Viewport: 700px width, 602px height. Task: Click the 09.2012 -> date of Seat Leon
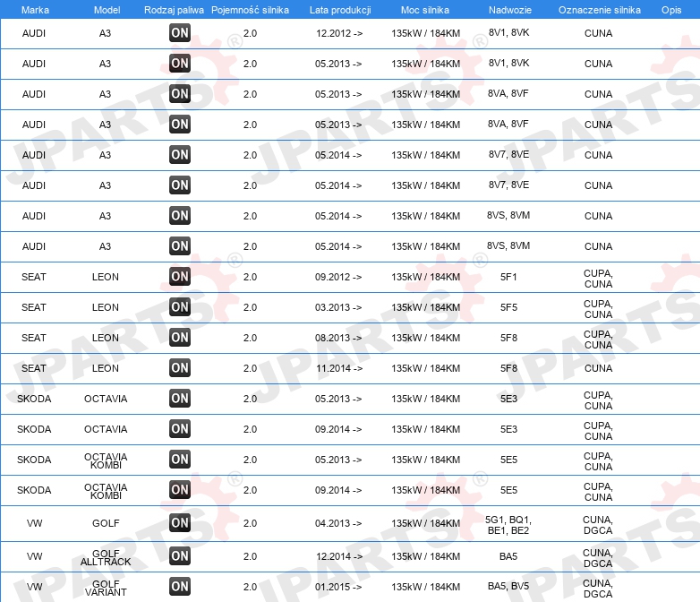338,277
